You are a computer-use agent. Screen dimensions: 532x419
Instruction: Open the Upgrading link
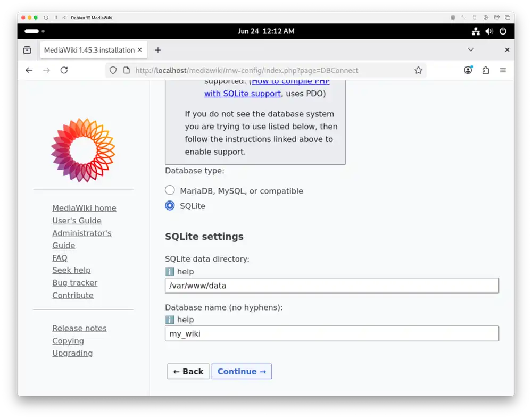[x=72, y=353]
